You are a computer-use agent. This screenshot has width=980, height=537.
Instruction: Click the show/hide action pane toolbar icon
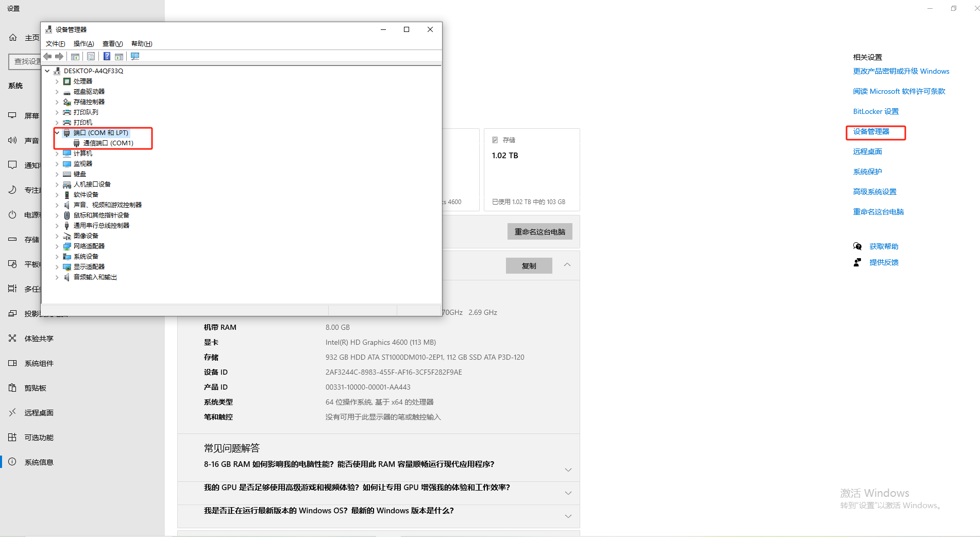pos(119,56)
